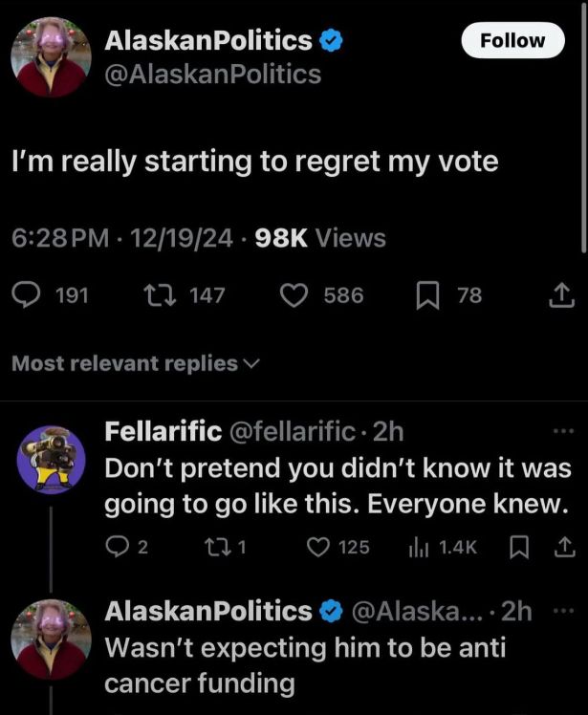
Task: Reply to Fellarific's comment
Action: (117, 547)
